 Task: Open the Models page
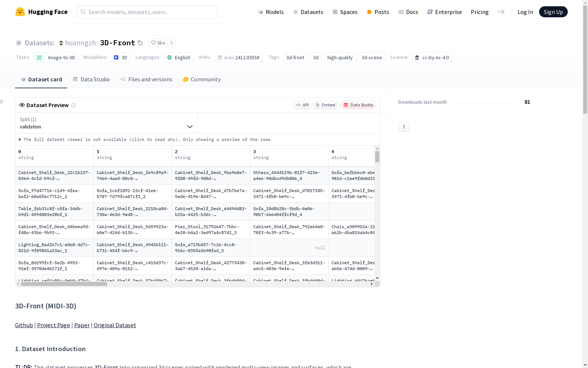271,12
